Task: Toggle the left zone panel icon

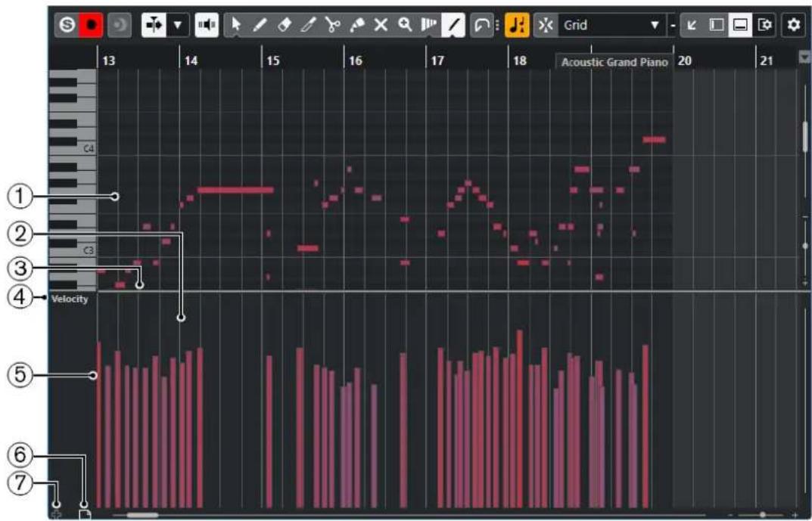Action: (x=716, y=25)
